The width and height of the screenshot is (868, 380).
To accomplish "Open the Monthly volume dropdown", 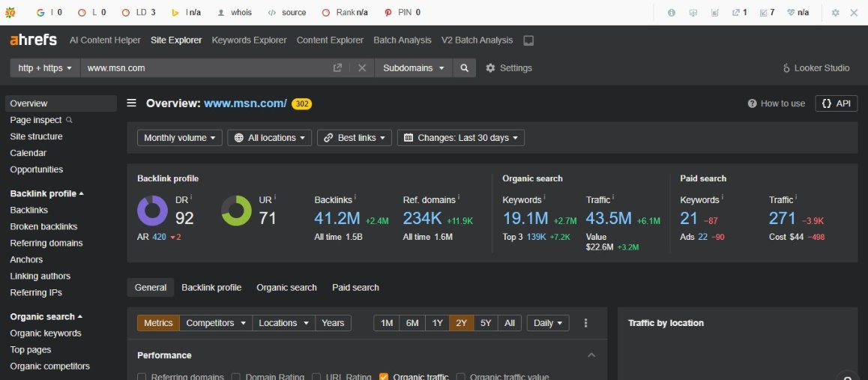I will (x=180, y=138).
